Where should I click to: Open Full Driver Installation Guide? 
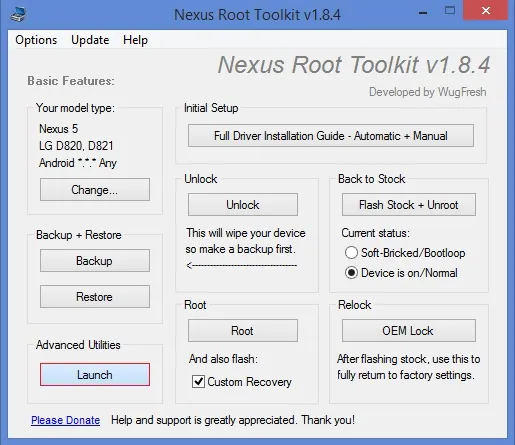(331, 136)
